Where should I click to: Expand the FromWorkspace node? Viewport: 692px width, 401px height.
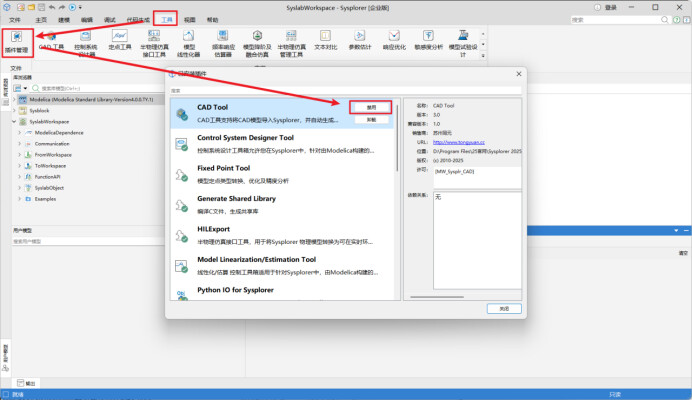pos(19,155)
